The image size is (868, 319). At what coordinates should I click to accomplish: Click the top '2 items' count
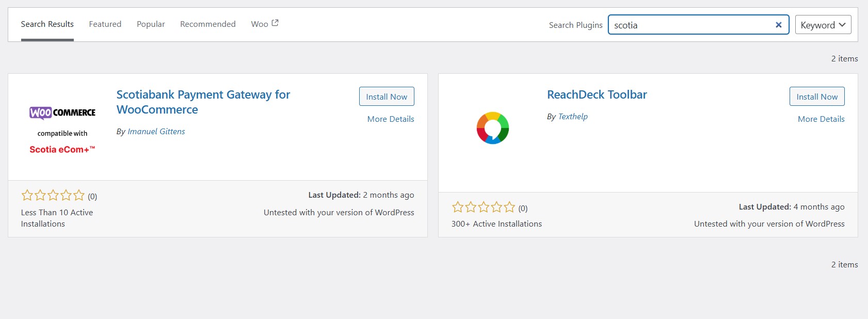[x=844, y=59]
